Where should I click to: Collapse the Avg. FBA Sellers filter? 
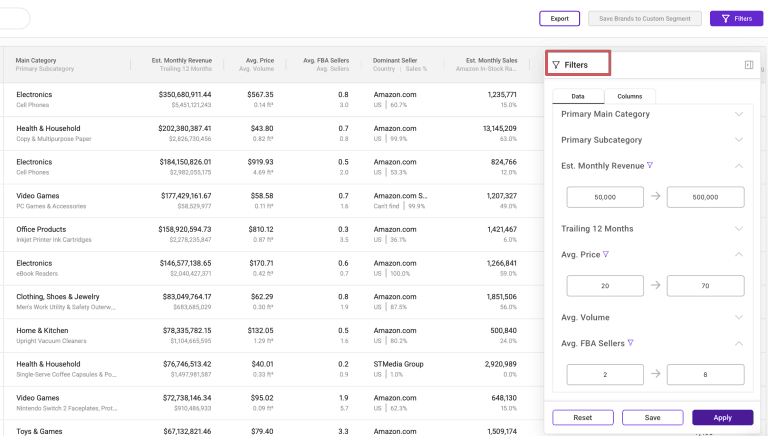pyautogui.click(x=739, y=343)
